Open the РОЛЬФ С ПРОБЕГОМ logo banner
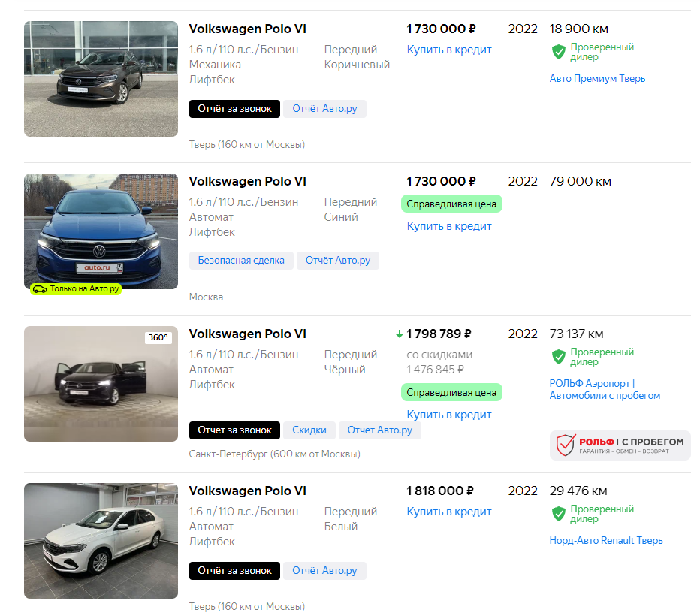The width and height of the screenshot is (700, 613). tap(620, 445)
